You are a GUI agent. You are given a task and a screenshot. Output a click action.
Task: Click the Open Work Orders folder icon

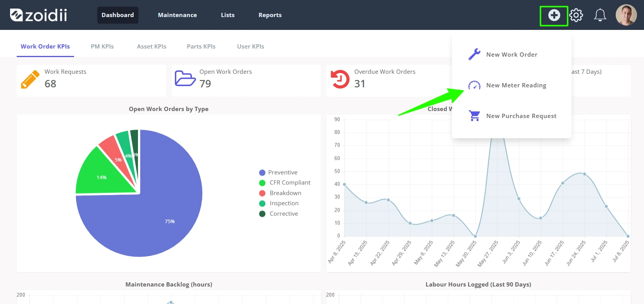point(185,78)
